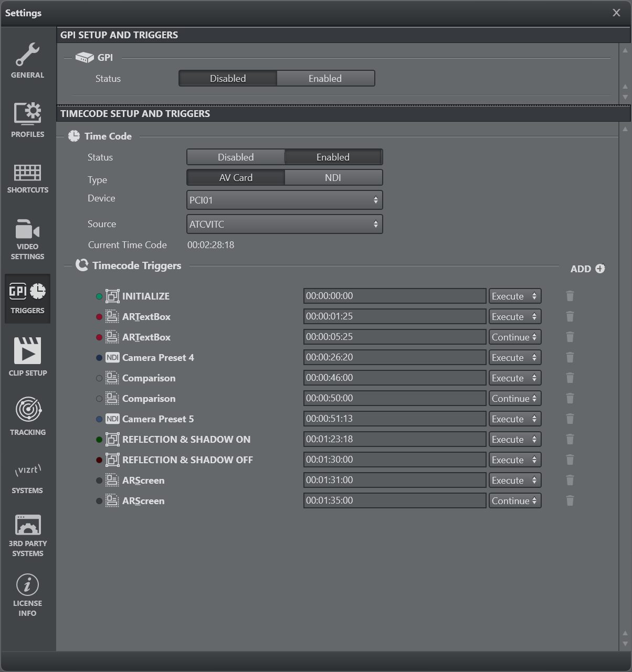
Task: Open the Clip Setup section
Action: pos(28,357)
